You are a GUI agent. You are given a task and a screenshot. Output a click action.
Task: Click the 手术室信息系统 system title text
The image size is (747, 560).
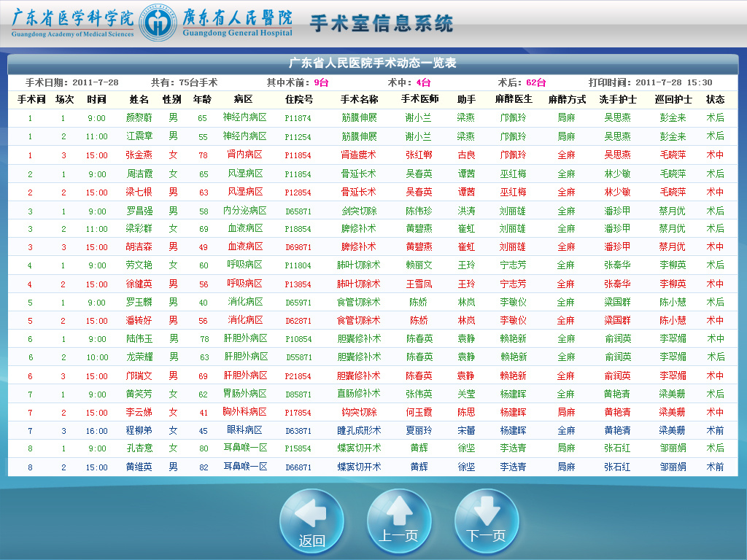382,23
